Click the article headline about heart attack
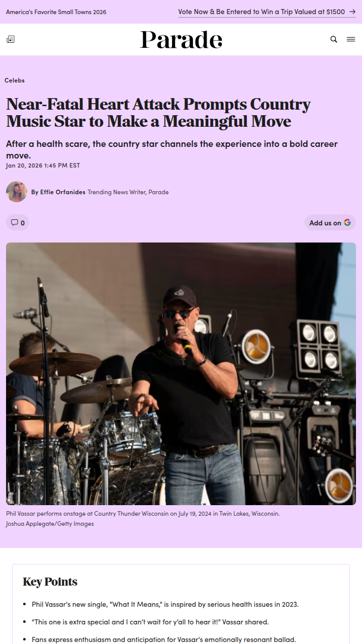 click(x=158, y=112)
